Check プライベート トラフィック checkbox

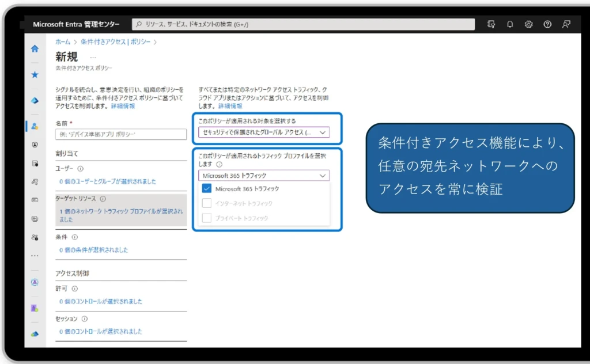[207, 218]
